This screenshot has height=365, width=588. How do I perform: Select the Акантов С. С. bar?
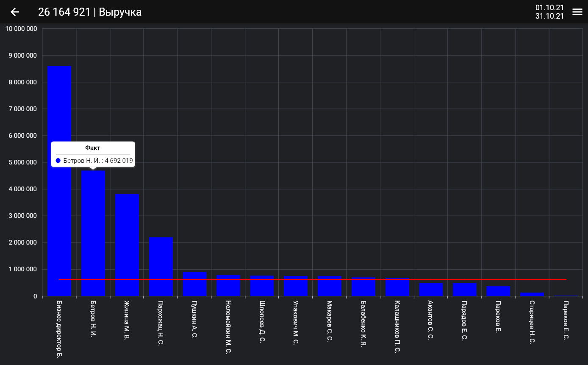click(431, 290)
